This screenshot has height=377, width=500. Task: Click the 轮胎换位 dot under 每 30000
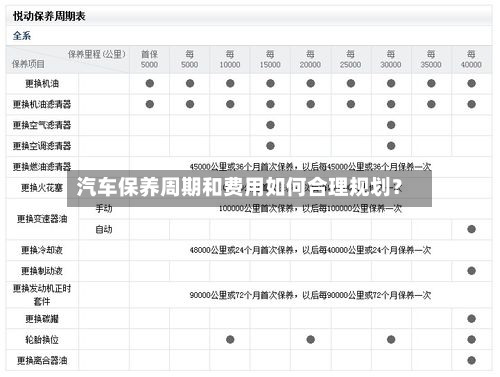tap(391, 340)
